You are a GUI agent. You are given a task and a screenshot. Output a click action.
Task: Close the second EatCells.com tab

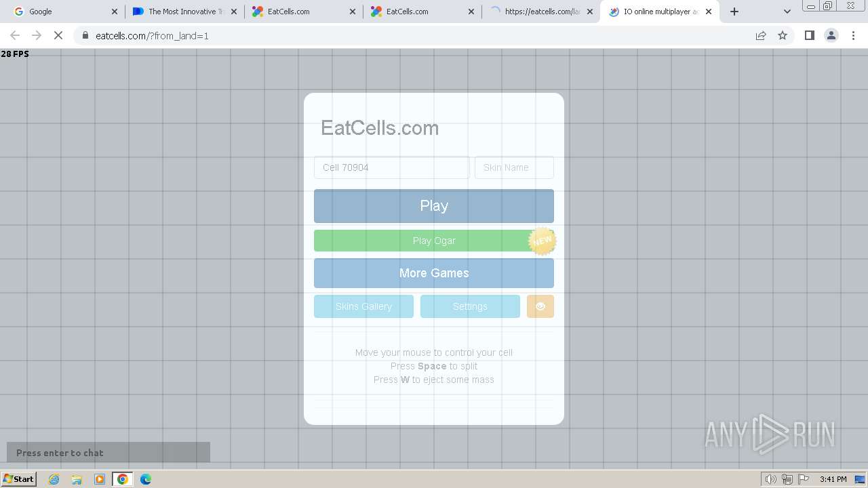(473, 12)
